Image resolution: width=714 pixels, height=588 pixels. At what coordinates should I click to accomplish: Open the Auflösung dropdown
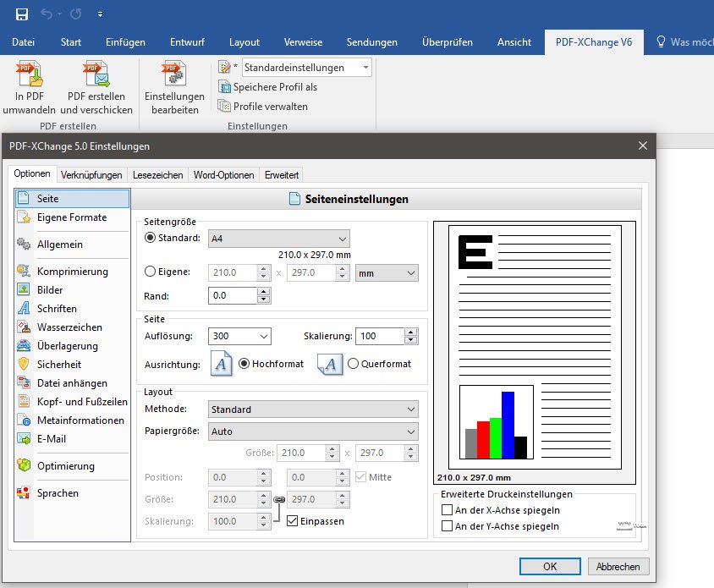point(239,336)
